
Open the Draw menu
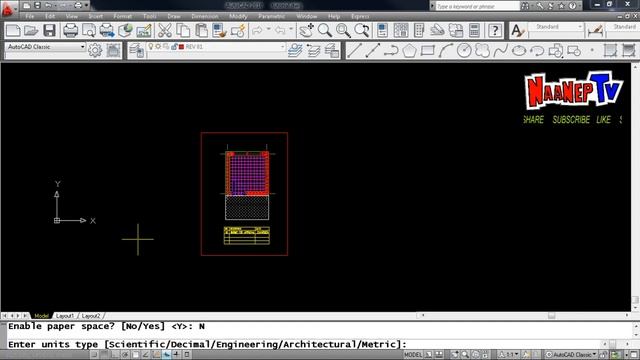(x=174, y=16)
